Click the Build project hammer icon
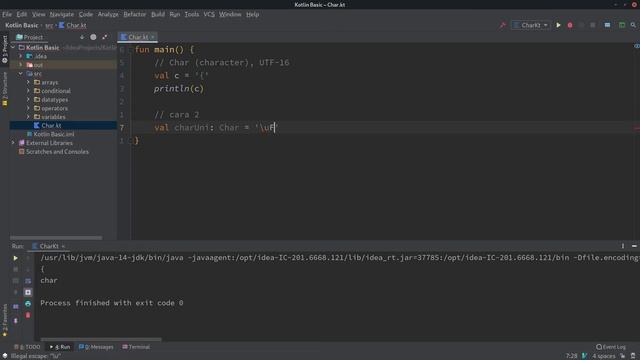640x360 pixels. [502, 25]
